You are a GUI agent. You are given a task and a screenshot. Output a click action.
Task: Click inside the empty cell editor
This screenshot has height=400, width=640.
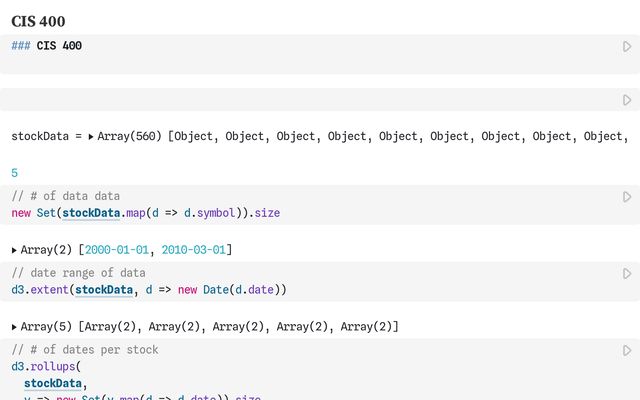[x=300, y=100]
